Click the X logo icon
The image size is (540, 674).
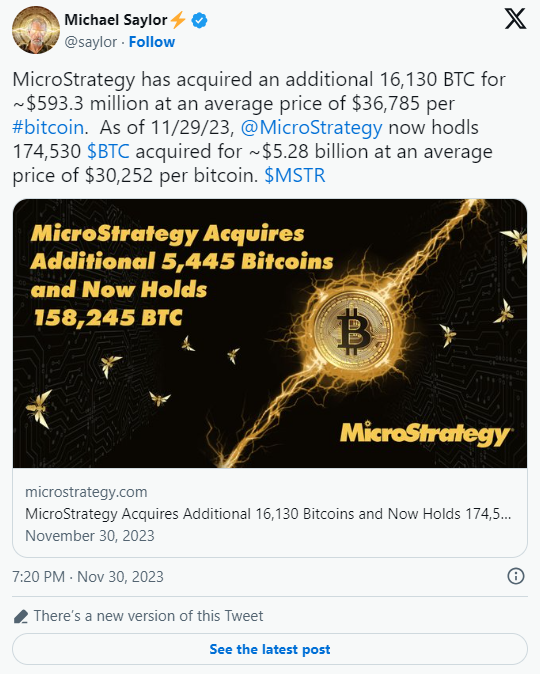[515, 19]
